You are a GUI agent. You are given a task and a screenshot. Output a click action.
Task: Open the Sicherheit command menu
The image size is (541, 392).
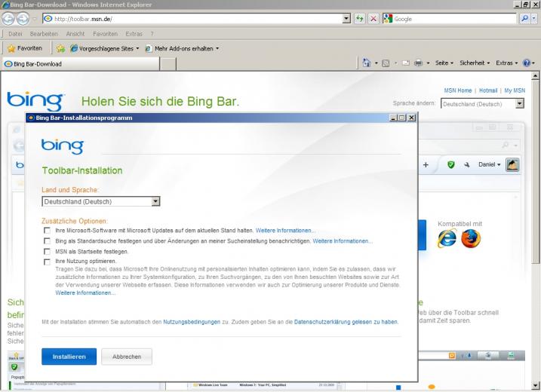(475, 63)
